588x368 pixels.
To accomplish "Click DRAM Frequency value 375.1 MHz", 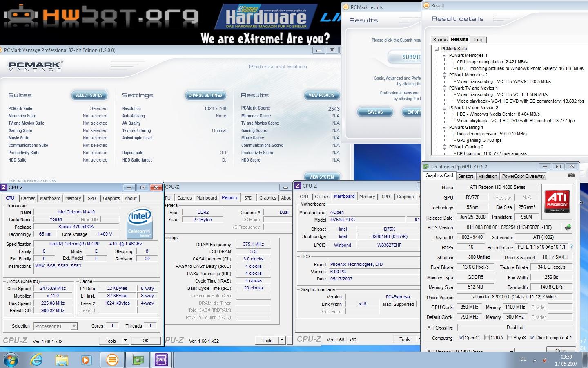I will point(254,244).
